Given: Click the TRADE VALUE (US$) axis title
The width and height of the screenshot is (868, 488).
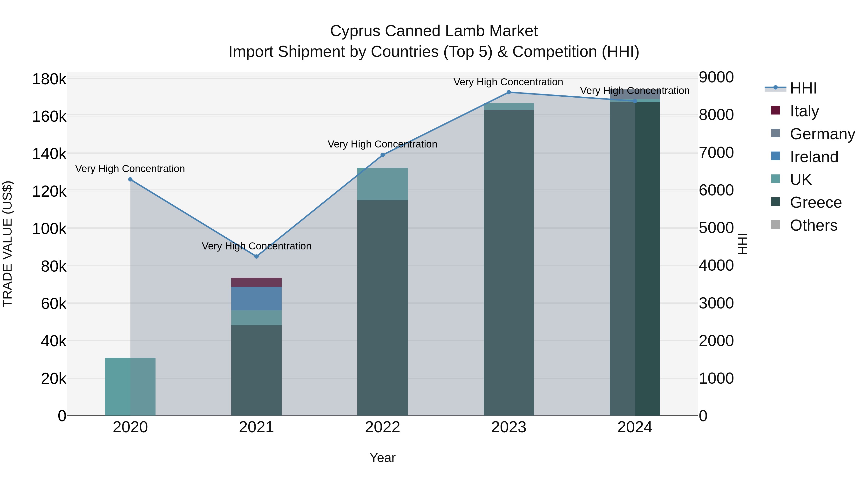Looking at the screenshot, I should 7,244.
